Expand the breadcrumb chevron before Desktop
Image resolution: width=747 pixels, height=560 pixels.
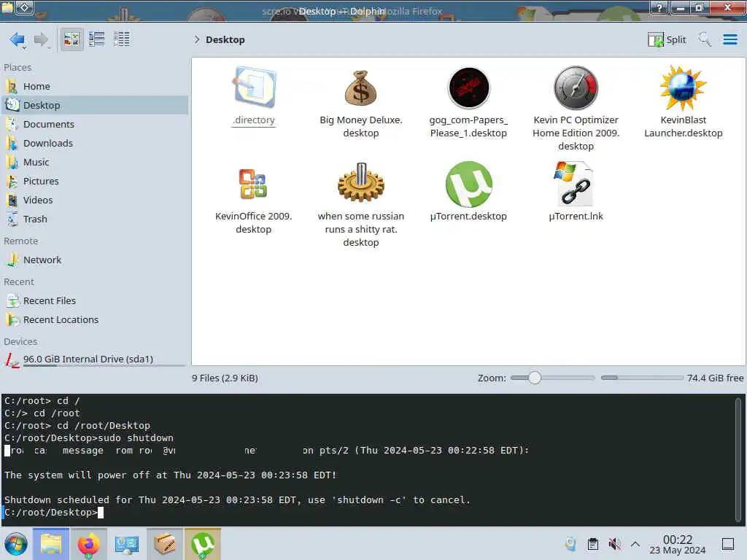pyautogui.click(x=196, y=39)
